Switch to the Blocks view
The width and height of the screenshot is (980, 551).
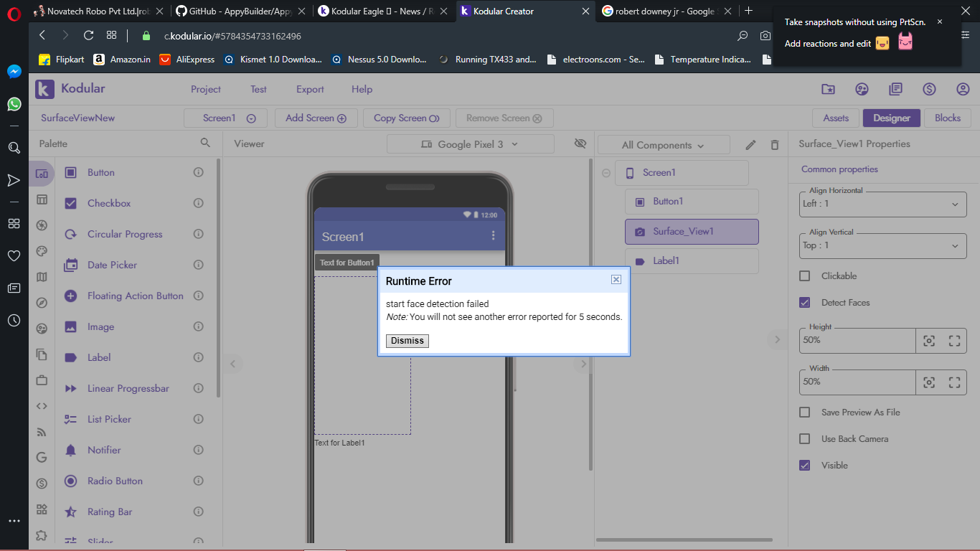[x=947, y=118]
